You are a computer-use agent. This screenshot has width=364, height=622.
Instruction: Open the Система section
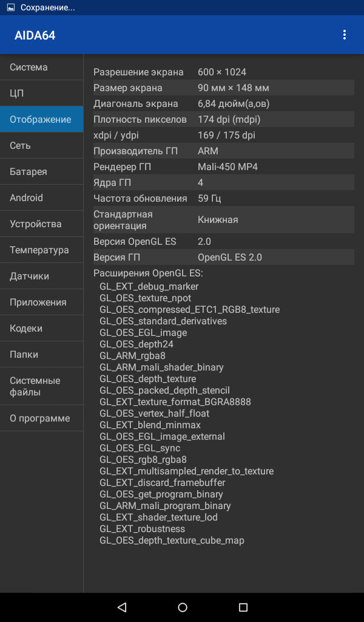[42, 67]
